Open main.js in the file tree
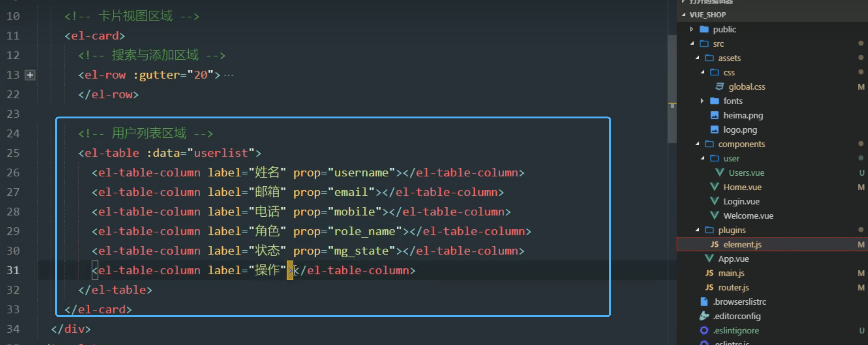This screenshot has height=345, width=868. pos(731,273)
